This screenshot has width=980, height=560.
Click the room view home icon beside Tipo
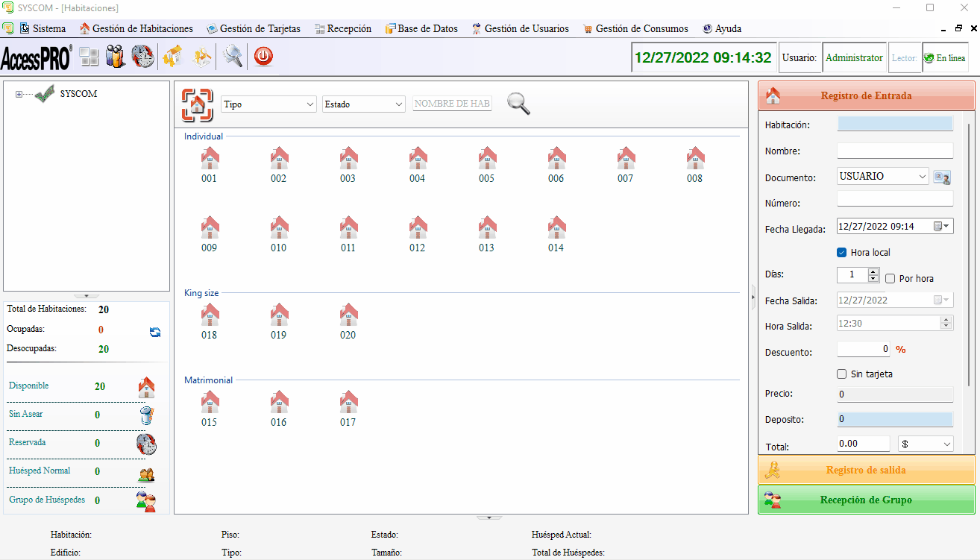pos(197,104)
